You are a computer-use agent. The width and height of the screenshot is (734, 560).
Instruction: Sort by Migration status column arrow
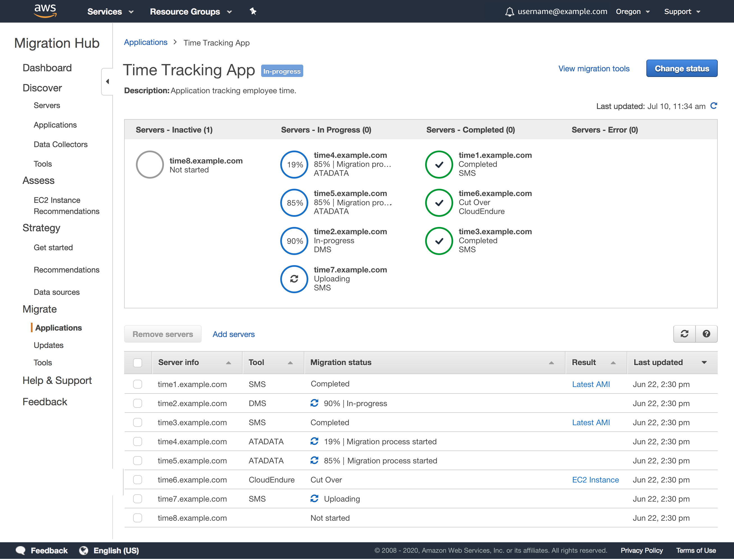[551, 363]
